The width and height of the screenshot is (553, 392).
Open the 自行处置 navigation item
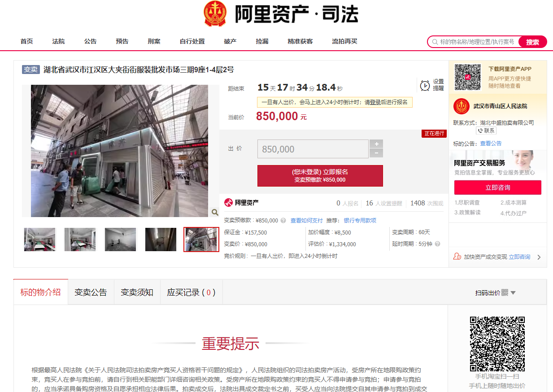192,41
